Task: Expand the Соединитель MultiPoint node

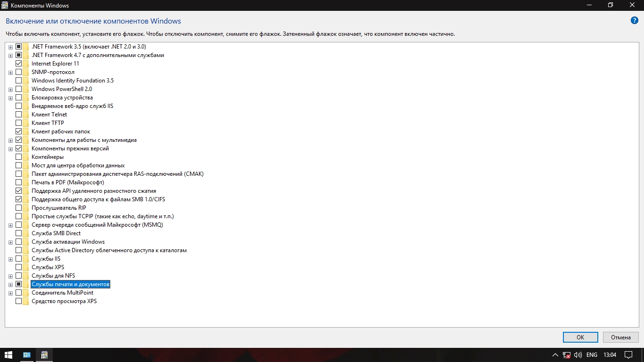Action: coord(10,293)
